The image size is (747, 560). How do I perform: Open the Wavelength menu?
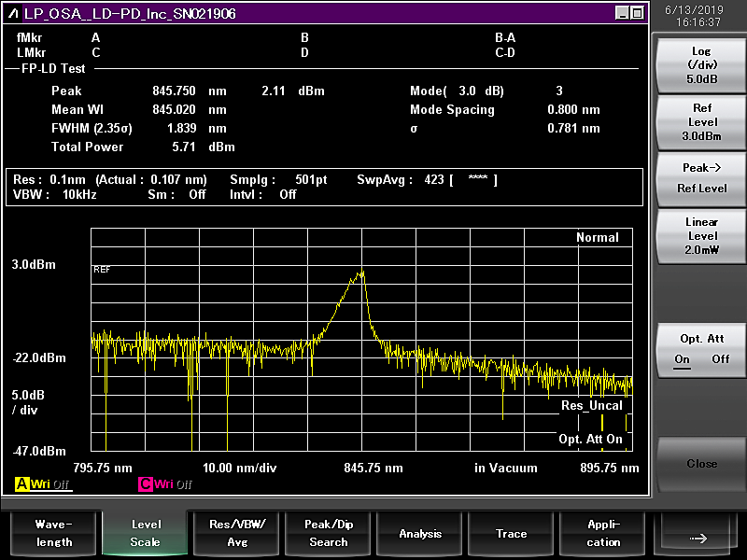click(x=52, y=533)
